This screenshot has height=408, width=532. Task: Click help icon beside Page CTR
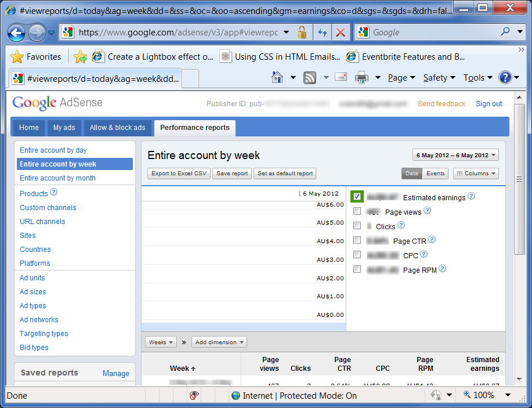click(432, 239)
